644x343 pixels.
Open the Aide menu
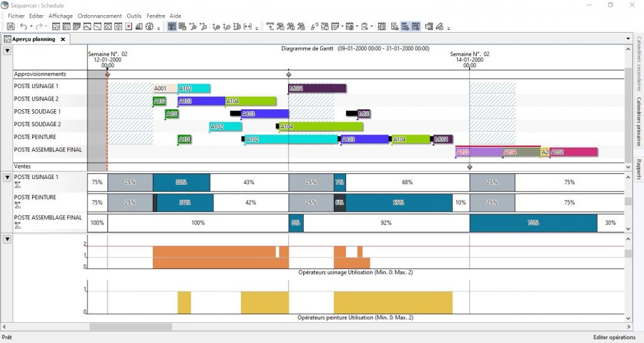pyautogui.click(x=175, y=16)
